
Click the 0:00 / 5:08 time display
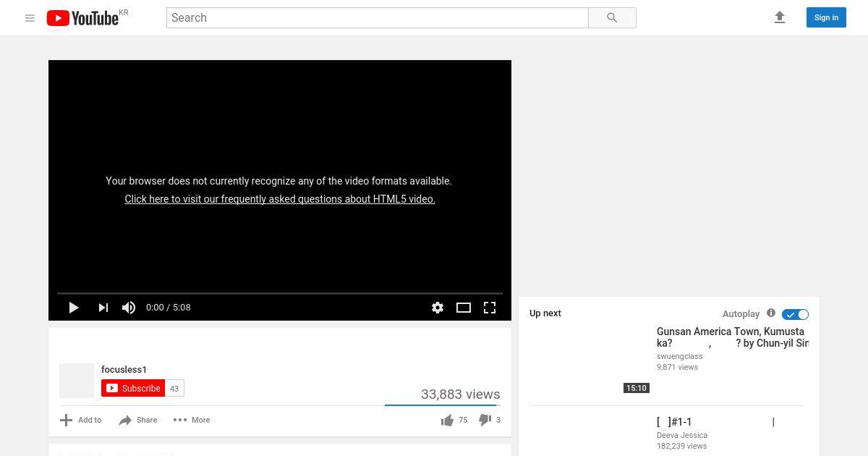(x=169, y=308)
